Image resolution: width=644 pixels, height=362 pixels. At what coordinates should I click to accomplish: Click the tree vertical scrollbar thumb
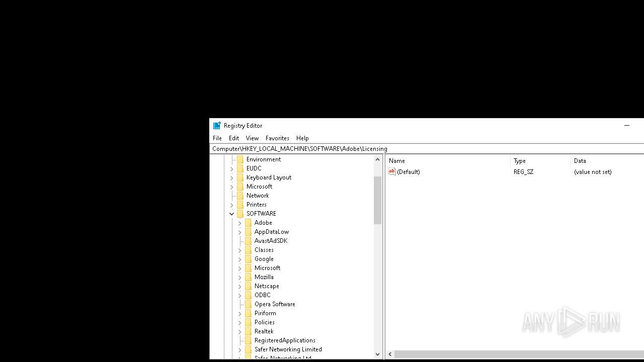378,200
